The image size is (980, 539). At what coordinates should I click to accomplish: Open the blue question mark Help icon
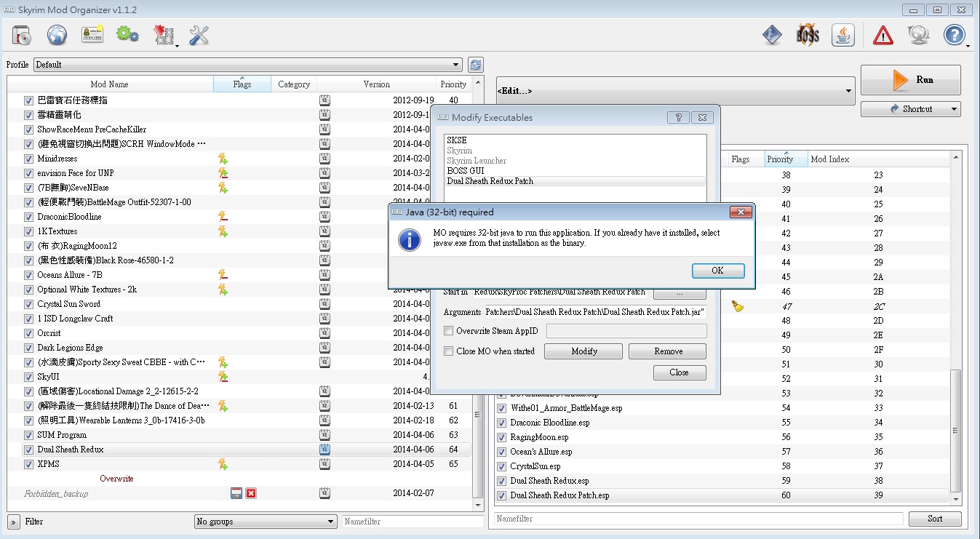[x=954, y=35]
